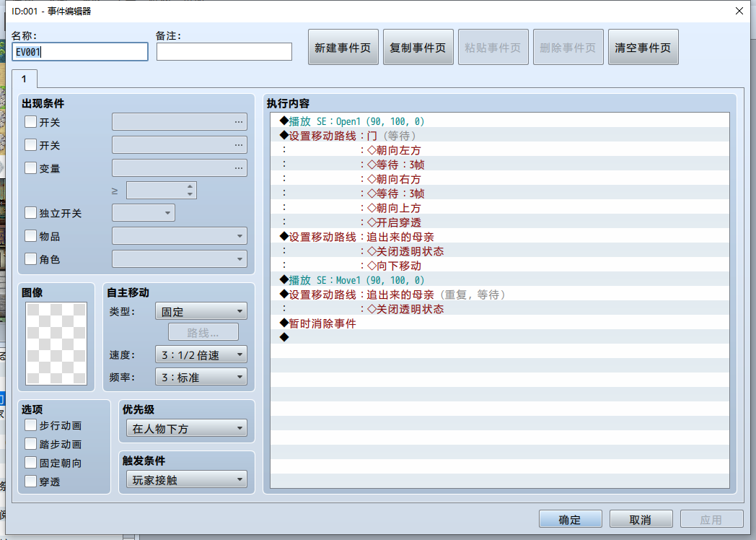The width and height of the screenshot is (756, 540).
Task: Select the 暂时消除事件 command line
Action: (500, 323)
